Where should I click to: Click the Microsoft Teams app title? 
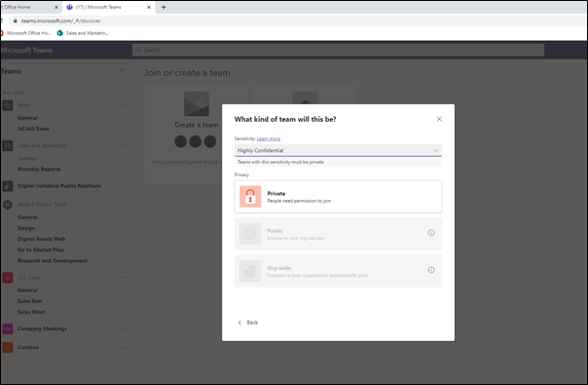point(26,51)
